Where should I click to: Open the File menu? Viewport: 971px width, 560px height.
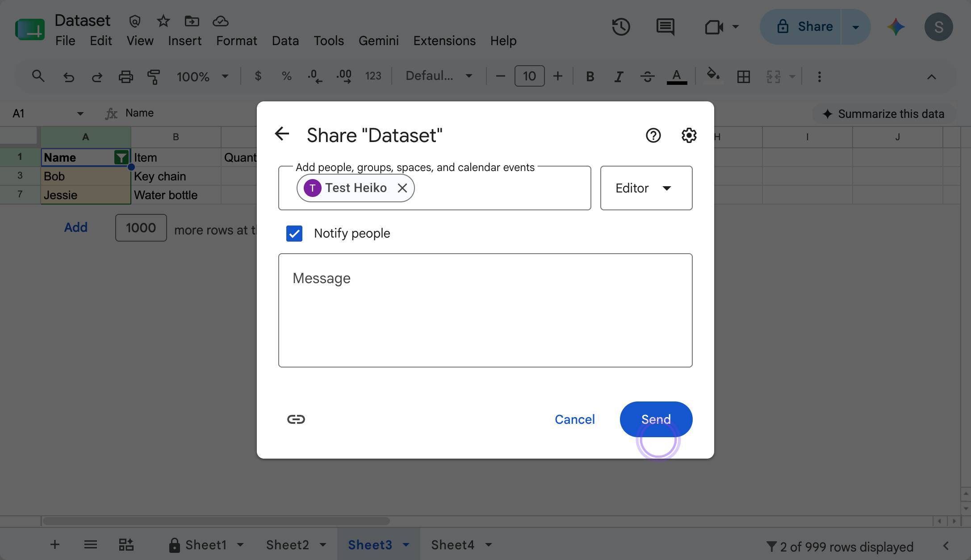(65, 41)
